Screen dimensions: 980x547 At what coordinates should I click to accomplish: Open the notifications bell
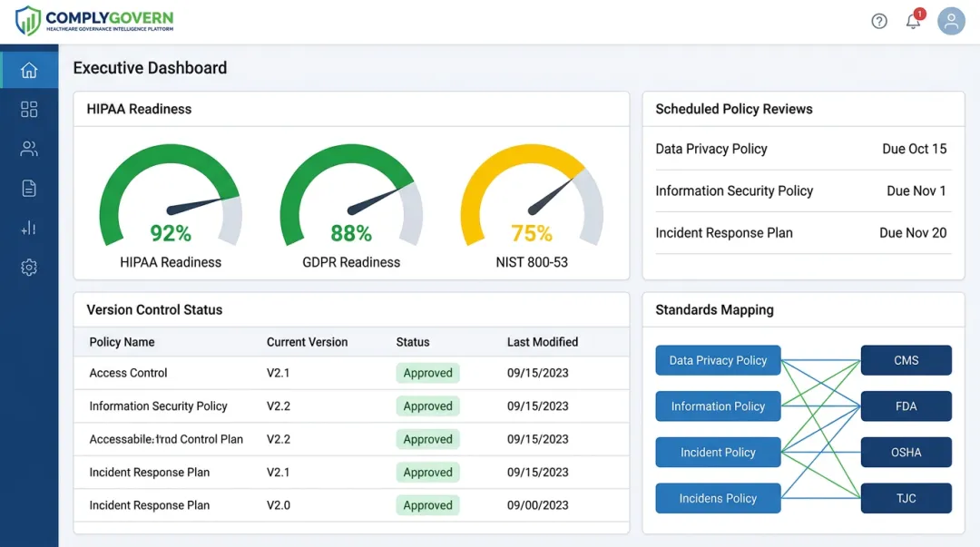913,21
